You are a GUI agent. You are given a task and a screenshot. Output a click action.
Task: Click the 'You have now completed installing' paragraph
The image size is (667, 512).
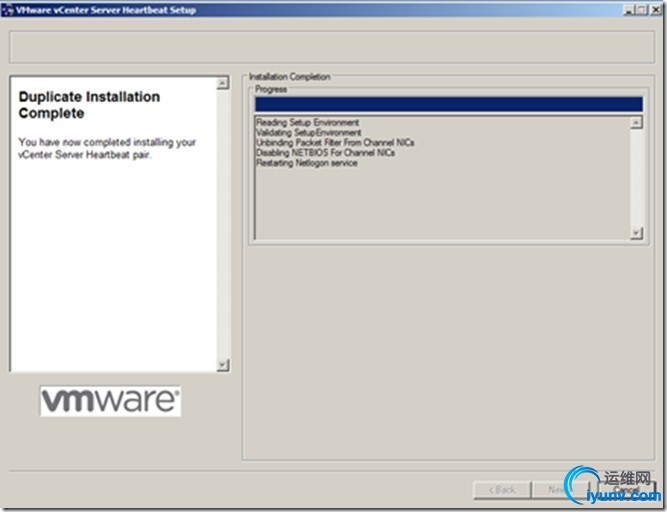pyautogui.click(x=107, y=148)
